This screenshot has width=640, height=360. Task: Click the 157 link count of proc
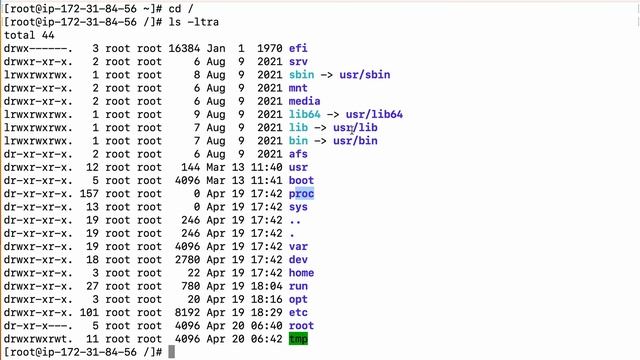(x=89, y=193)
